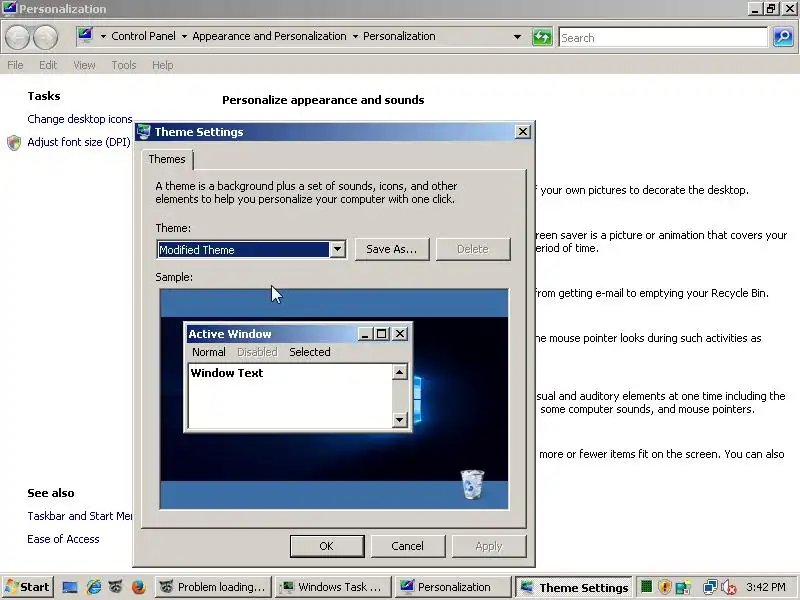
Task: Click the Active Window sample title bar
Action: [x=297, y=334]
